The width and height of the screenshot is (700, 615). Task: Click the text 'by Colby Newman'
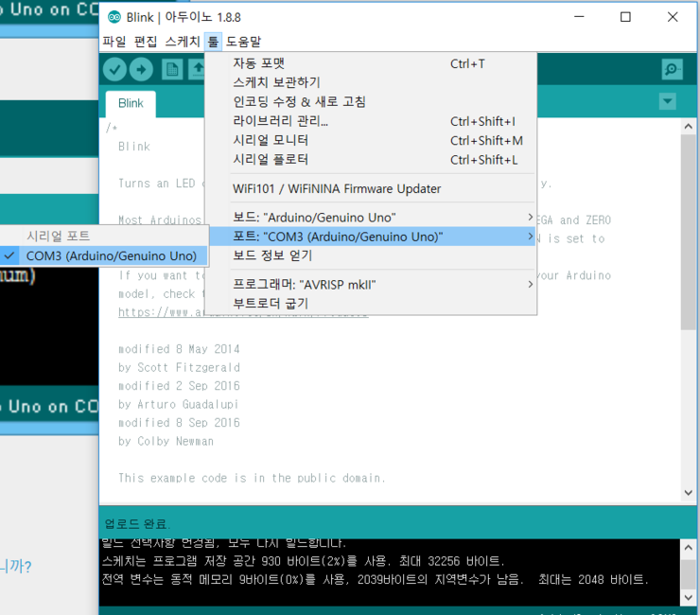pyautogui.click(x=166, y=441)
